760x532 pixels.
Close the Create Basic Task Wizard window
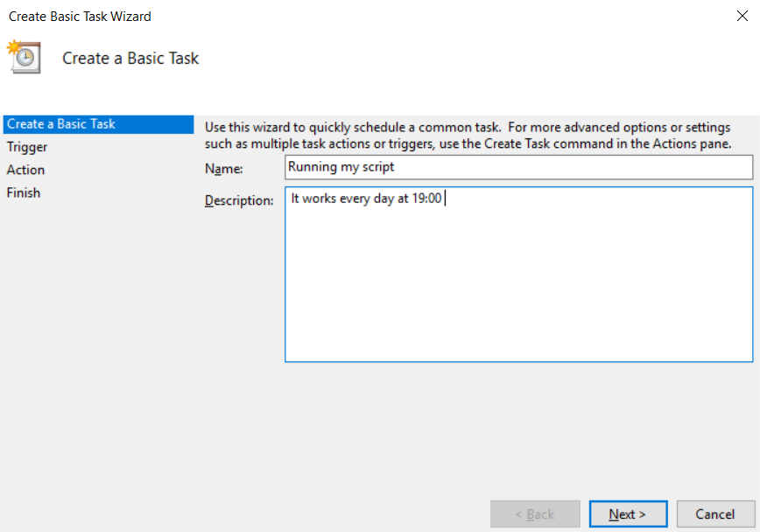[x=742, y=16]
